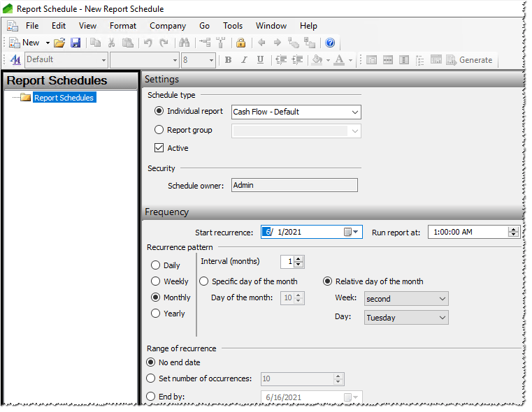Click the padlock security icon

click(x=240, y=43)
